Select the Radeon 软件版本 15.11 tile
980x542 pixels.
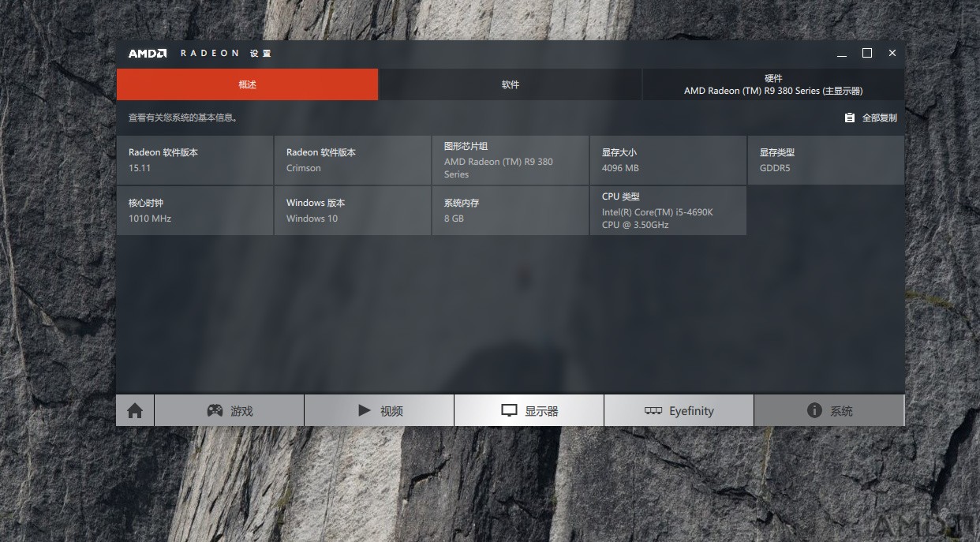point(195,160)
